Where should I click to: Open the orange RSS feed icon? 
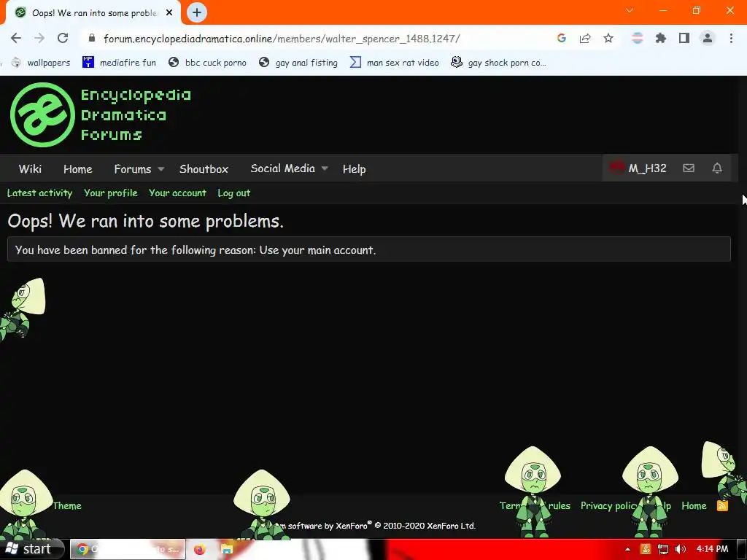point(722,506)
